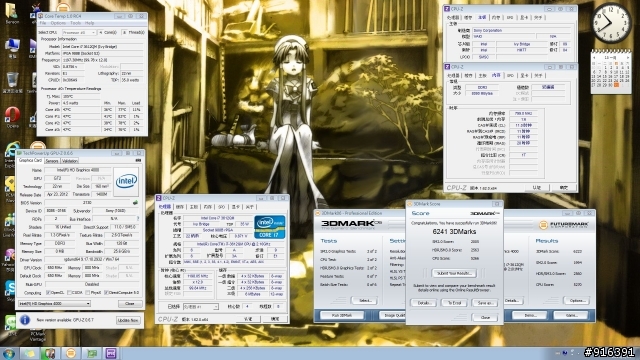The image size is (640, 360).
Task: Toggle the DirectCompute 5.0 checkbox in GPU-Z
Action: [x=106, y=293]
